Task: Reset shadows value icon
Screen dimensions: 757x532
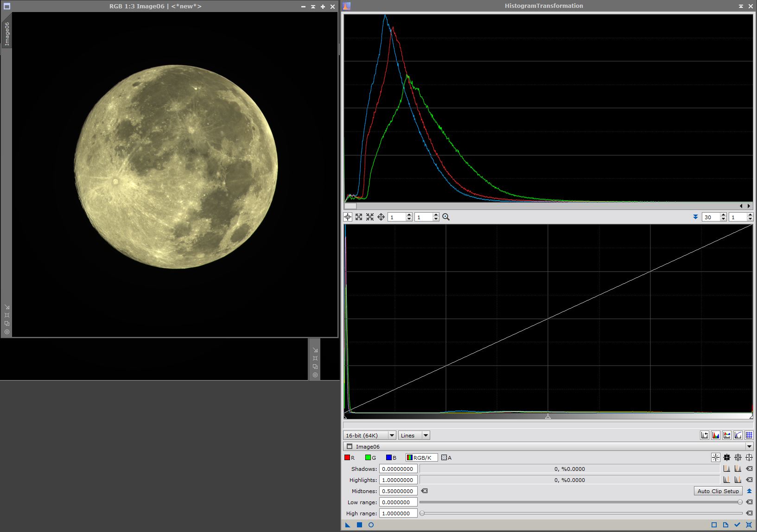Action: point(749,469)
